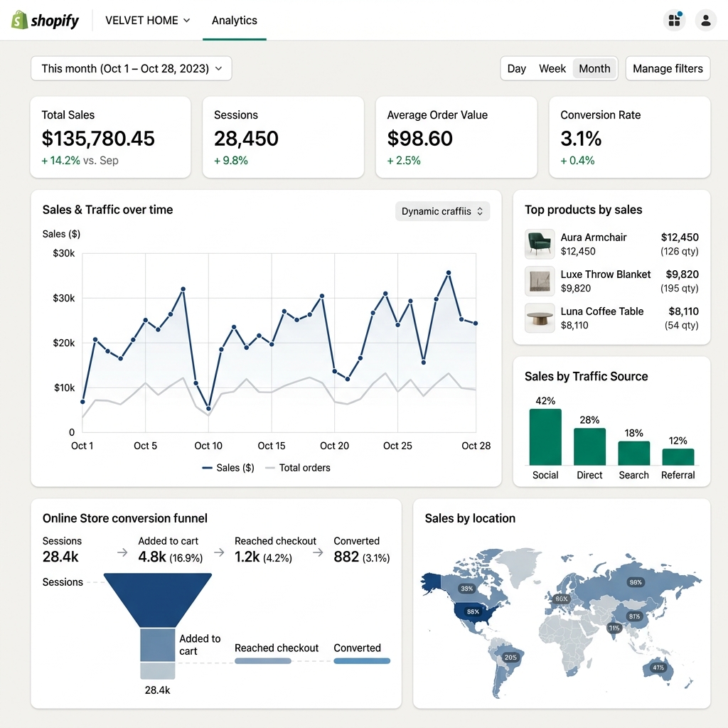The image size is (728, 728).
Task: Select the Day view option
Action: pyautogui.click(x=517, y=69)
